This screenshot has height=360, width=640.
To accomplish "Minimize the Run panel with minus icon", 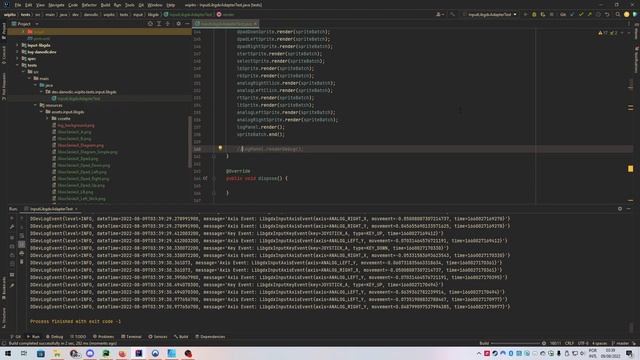I will click(629, 209).
